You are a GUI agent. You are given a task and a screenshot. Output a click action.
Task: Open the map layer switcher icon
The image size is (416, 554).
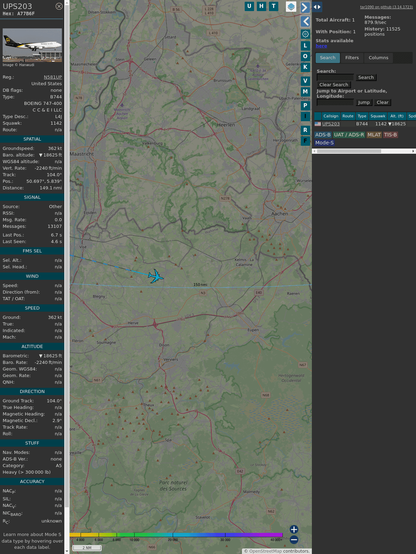pyautogui.click(x=291, y=7)
